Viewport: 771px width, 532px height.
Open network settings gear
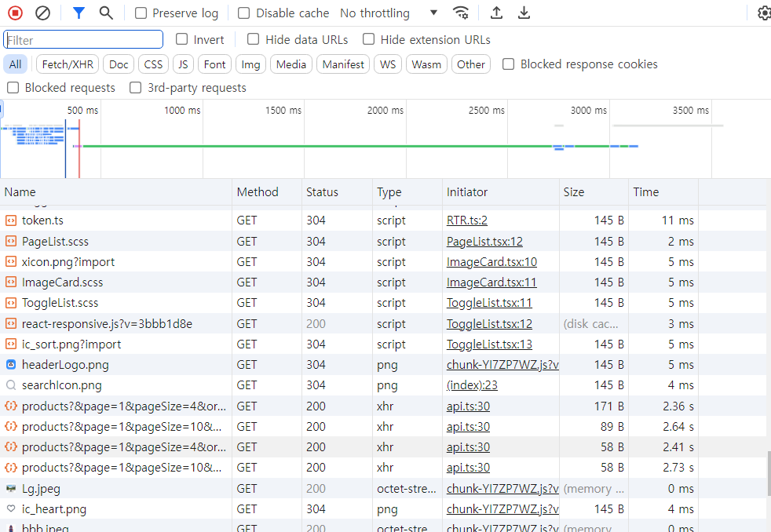(x=764, y=13)
